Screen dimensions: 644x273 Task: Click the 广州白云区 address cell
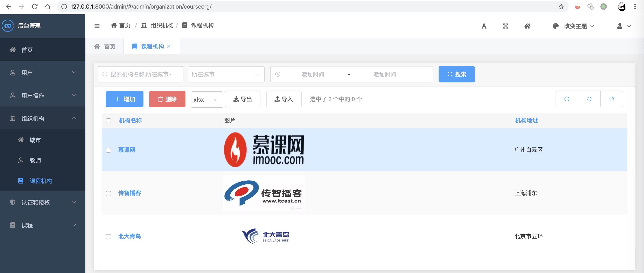pos(528,150)
